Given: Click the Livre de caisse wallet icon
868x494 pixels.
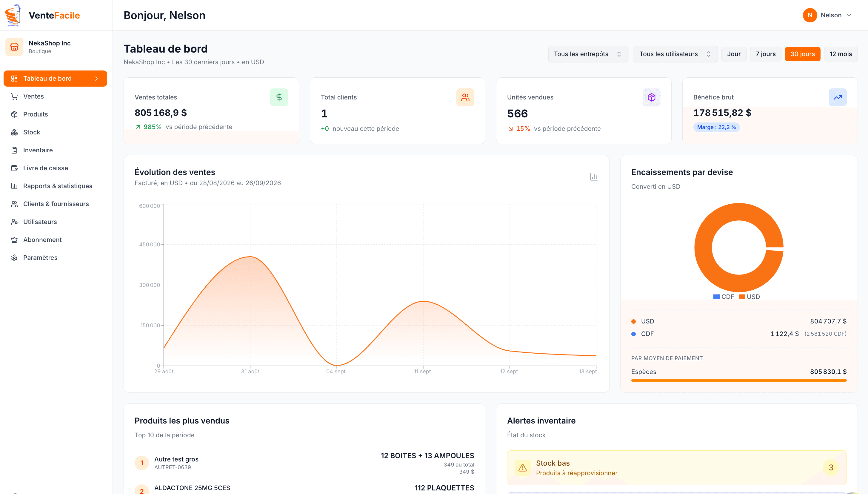Looking at the screenshot, I should tap(14, 168).
